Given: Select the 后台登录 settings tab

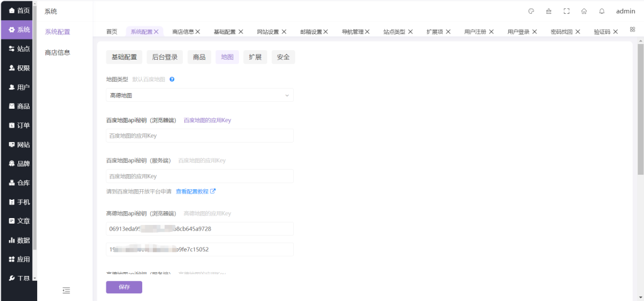Looking at the screenshot, I should coord(165,57).
